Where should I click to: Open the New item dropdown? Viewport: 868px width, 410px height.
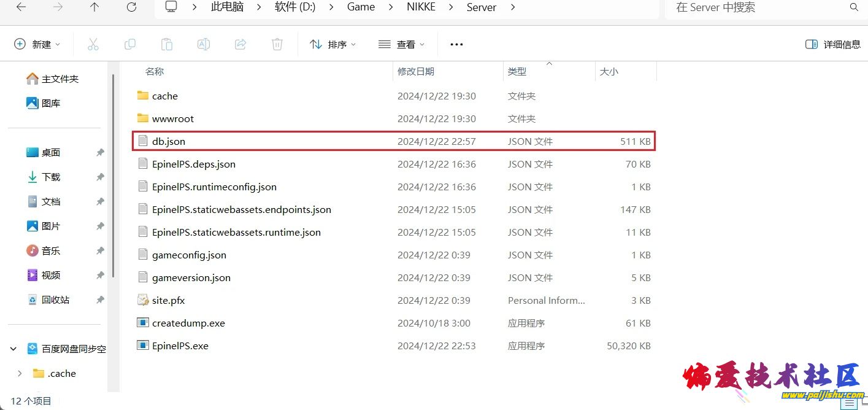pyautogui.click(x=37, y=44)
